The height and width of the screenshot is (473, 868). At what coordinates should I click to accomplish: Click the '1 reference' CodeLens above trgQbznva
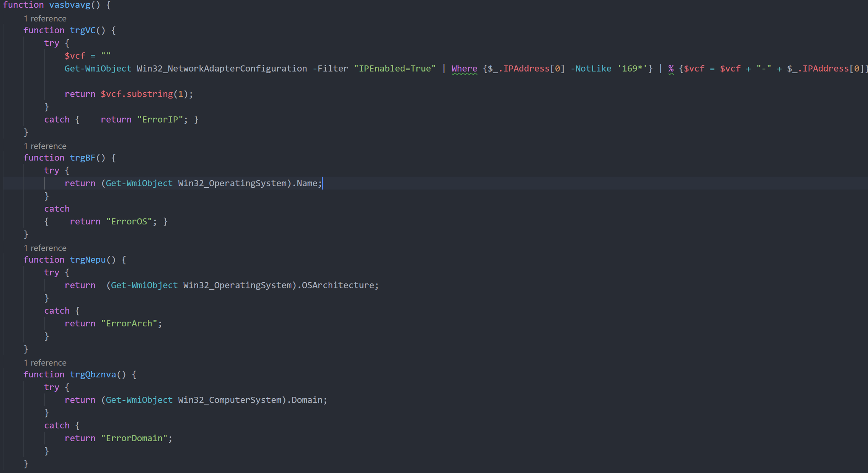click(x=45, y=362)
